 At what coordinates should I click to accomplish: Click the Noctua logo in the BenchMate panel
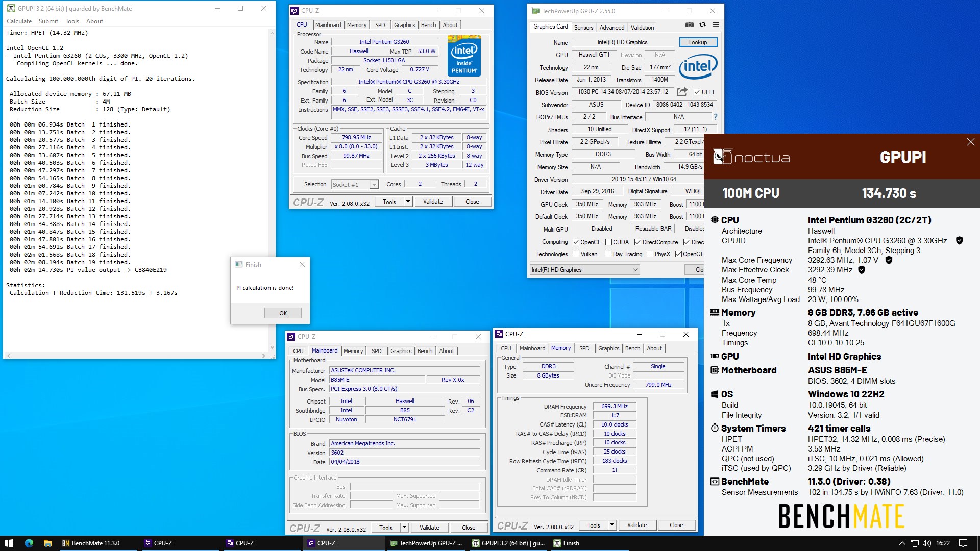tap(751, 157)
